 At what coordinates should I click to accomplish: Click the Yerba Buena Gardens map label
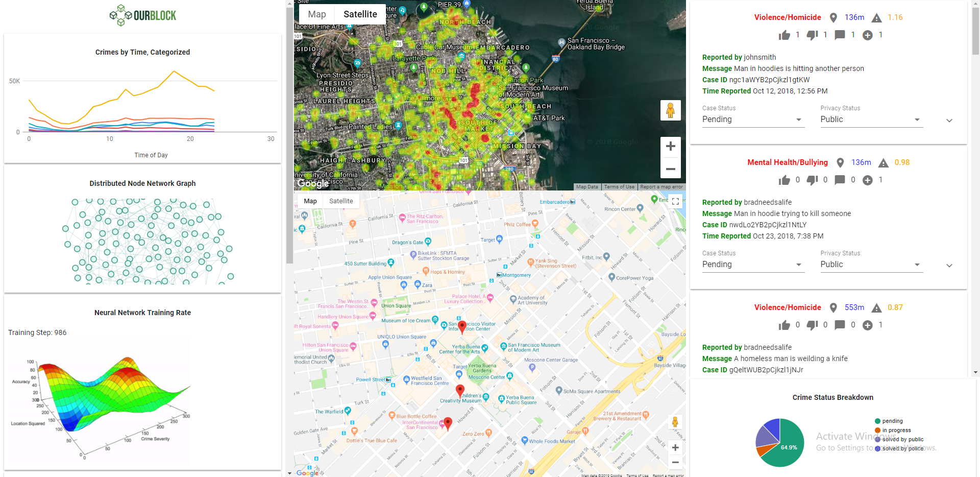click(x=482, y=368)
